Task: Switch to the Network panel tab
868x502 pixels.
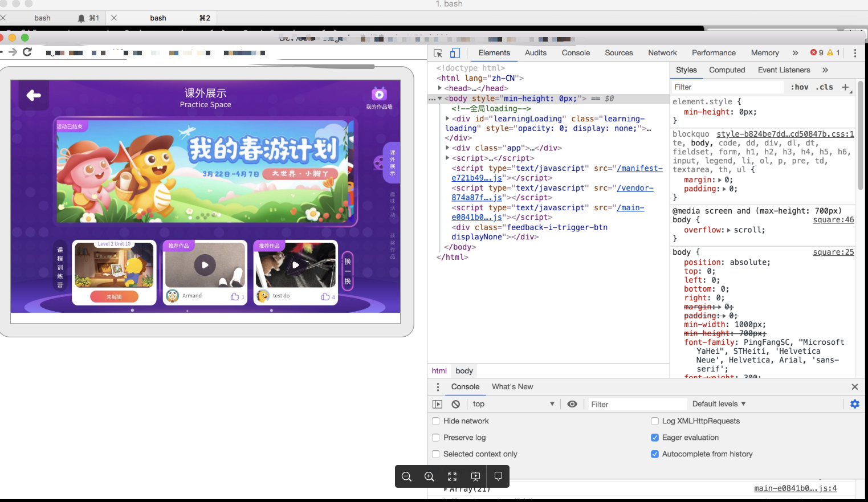Action: [662, 53]
